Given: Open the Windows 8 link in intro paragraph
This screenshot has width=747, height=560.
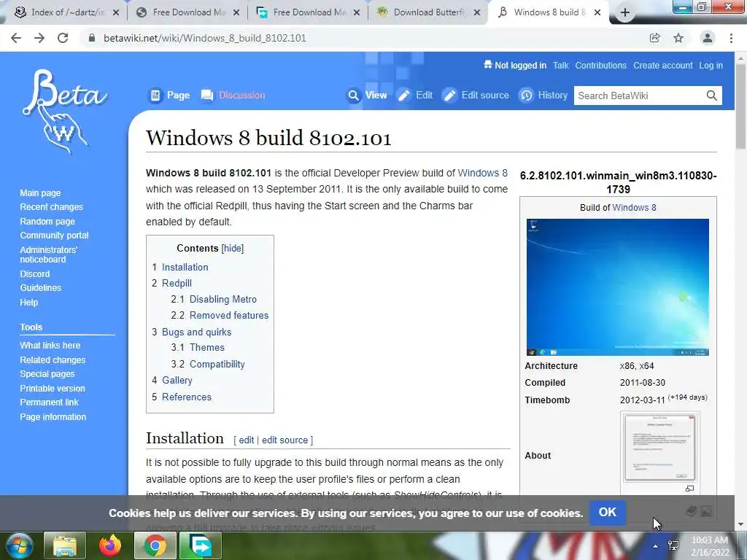Looking at the screenshot, I should [x=483, y=173].
